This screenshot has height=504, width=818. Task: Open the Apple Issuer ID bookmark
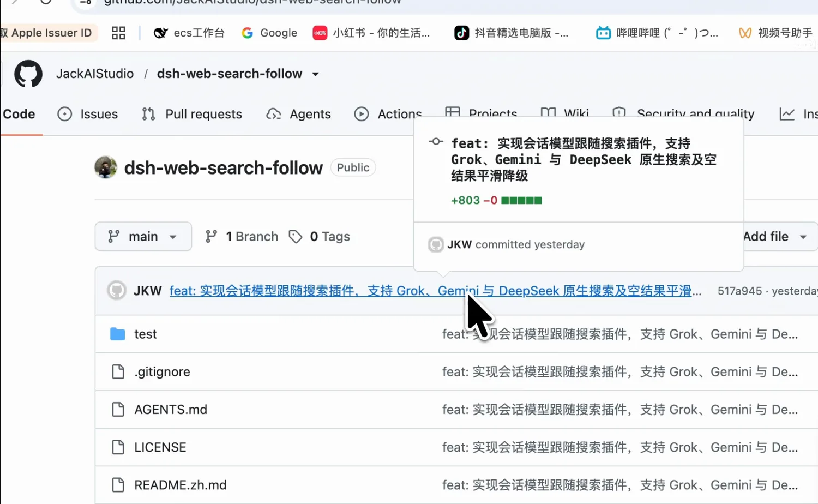48,33
